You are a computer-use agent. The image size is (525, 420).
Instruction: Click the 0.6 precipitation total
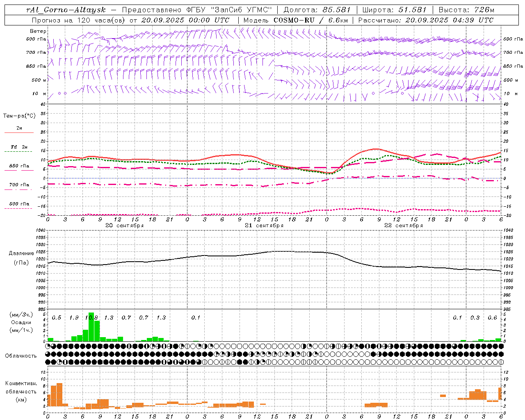[492, 318]
